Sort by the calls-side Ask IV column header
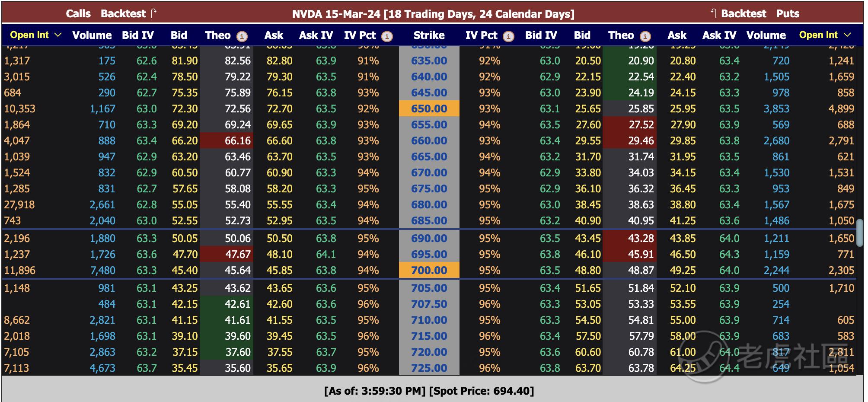The image size is (868, 402). (316, 35)
